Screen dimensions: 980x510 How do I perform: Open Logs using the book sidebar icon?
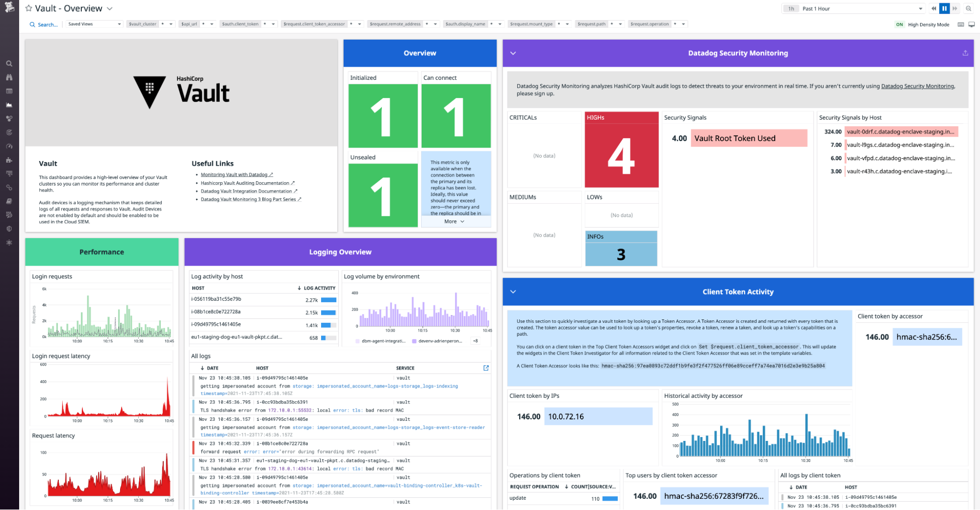click(x=9, y=200)
